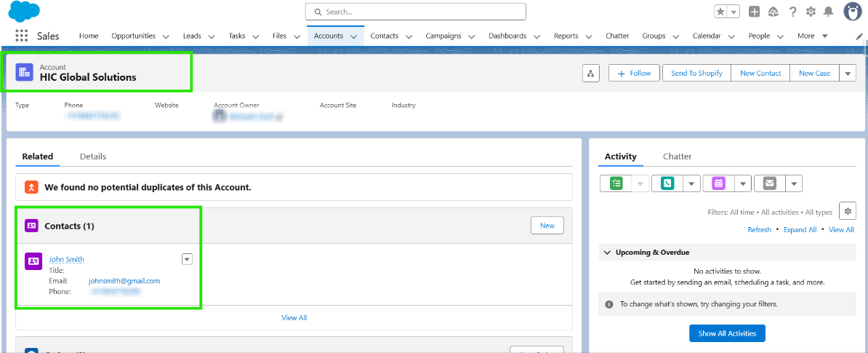
Task: Expand the Leads tab chevron
Action: tap(212, 36)
